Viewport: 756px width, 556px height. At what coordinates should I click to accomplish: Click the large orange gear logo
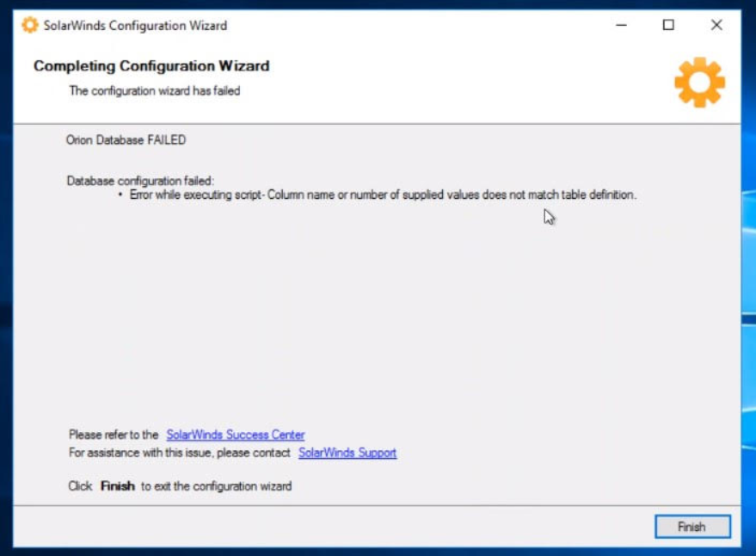coord(699,82)
